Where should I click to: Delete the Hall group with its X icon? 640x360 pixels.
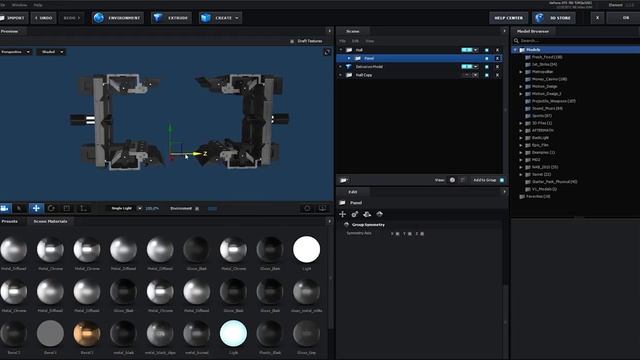click(497, 50)
